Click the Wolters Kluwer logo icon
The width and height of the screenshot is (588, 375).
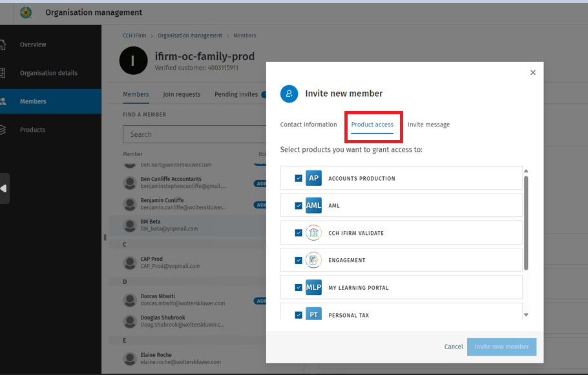pos(25,12)
